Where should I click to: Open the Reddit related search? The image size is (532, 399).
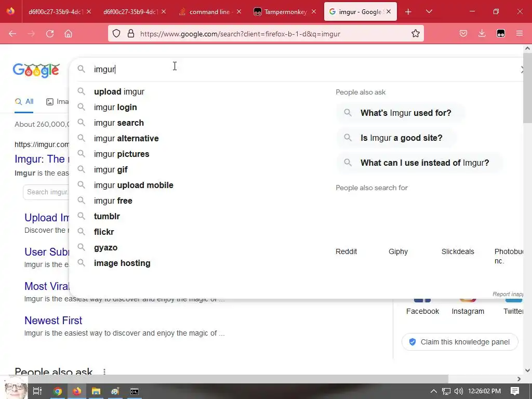coord(346,252)
